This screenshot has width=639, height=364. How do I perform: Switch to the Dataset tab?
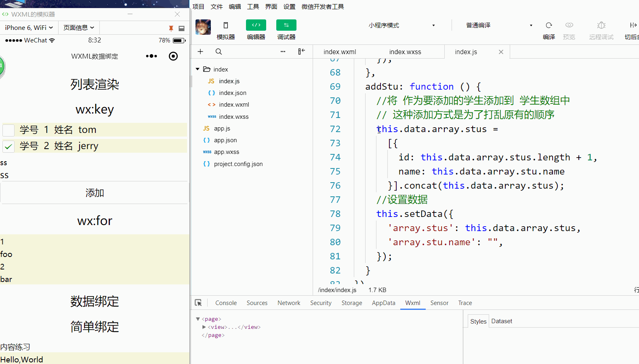(x=502, y=321)
